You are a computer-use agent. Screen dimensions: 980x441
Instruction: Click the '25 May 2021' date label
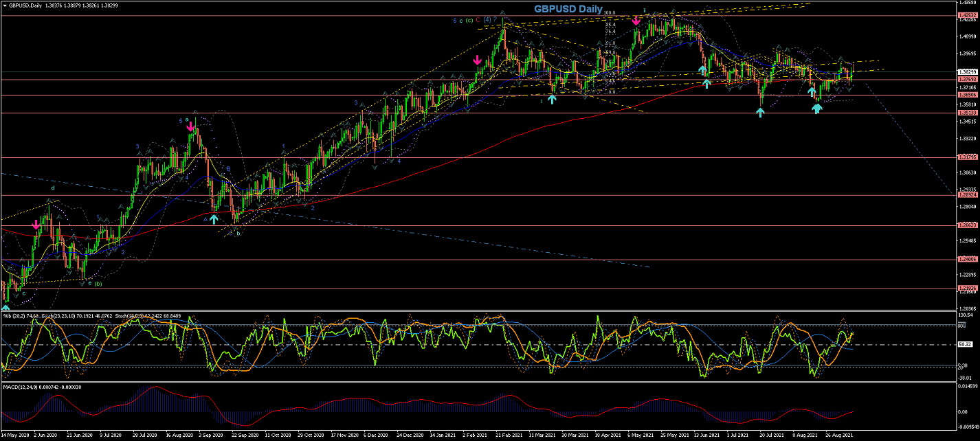[x=673, y=435]
